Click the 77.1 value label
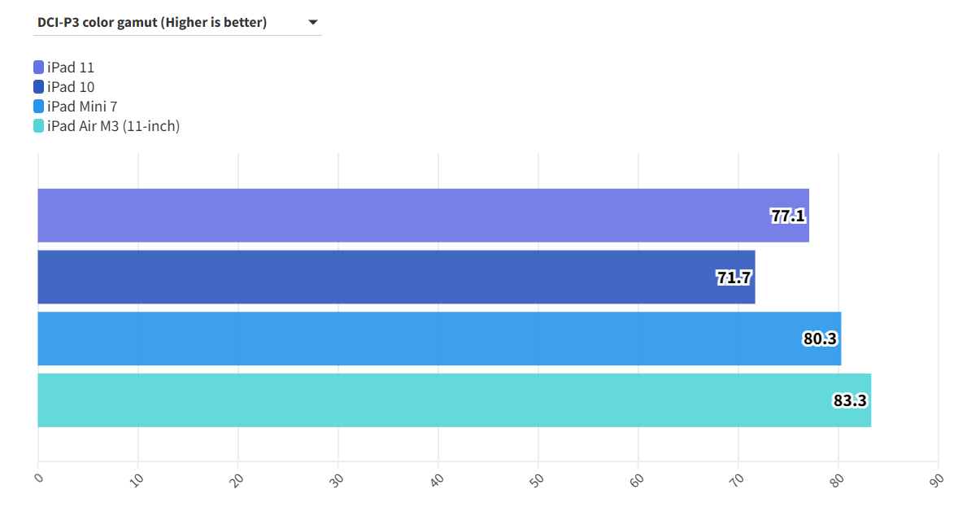This screenshot has height=507, width=980. tap(787, 216)
